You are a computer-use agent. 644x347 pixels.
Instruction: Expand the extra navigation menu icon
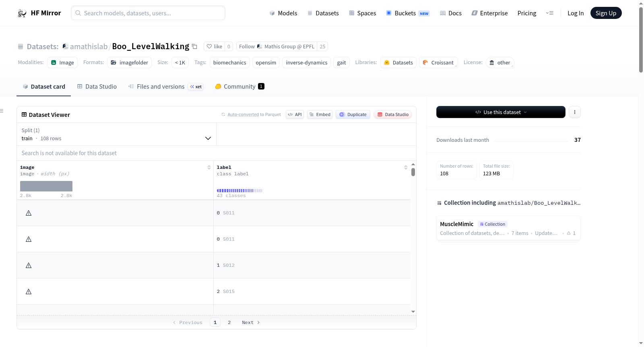(549, 13)
